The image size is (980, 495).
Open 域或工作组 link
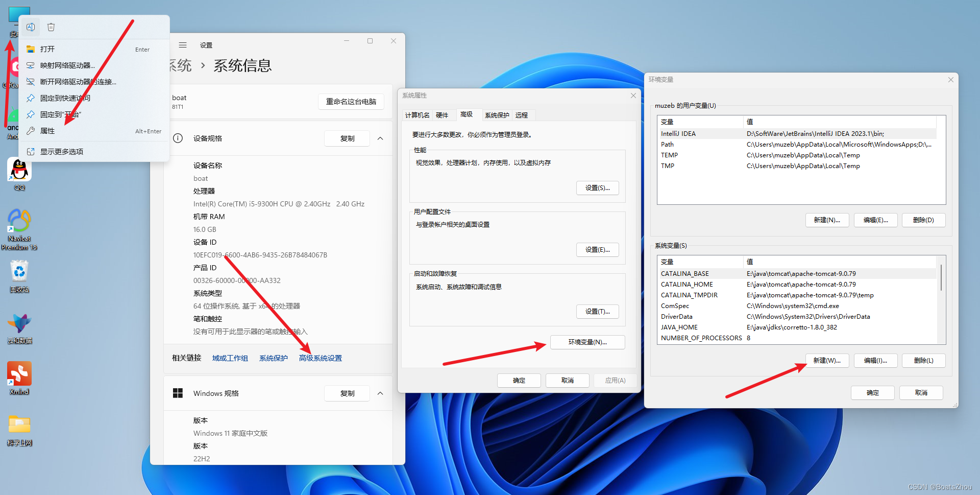pos(230,358)
